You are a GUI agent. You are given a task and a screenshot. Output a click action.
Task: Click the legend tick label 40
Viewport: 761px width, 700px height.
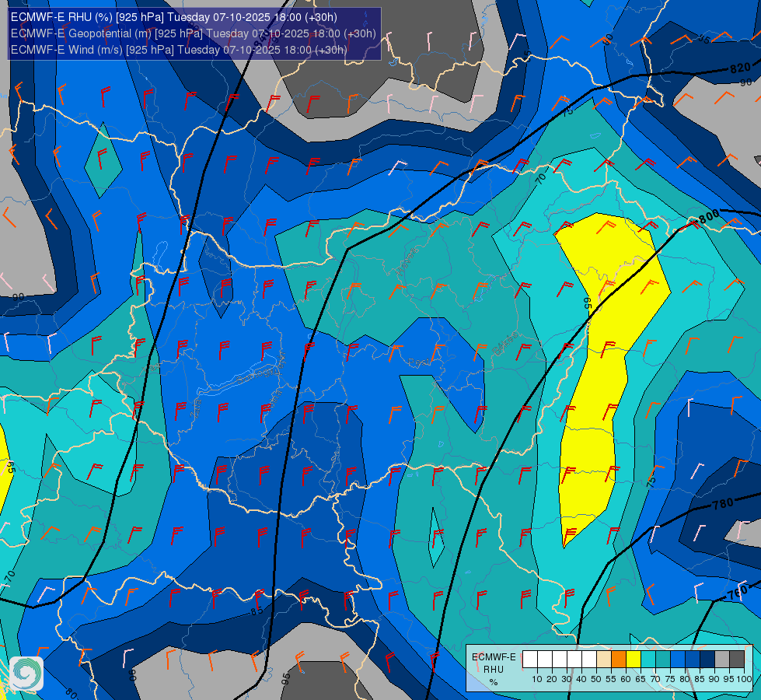click(581, 679)
